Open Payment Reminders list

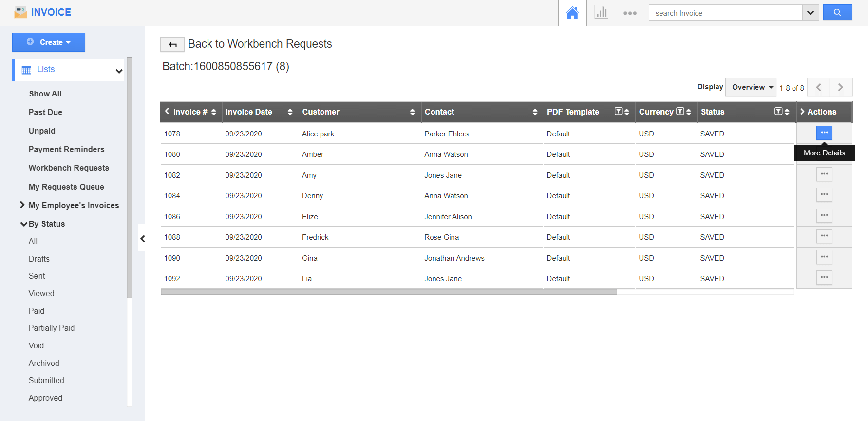coord(66,149)
